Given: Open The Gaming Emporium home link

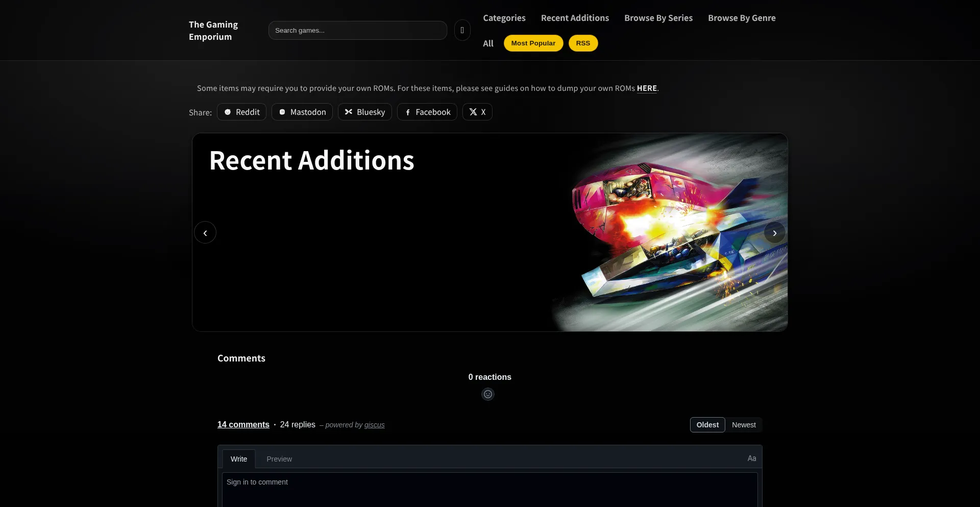Looking at the screenshot, I should click(x=213, y=31).
